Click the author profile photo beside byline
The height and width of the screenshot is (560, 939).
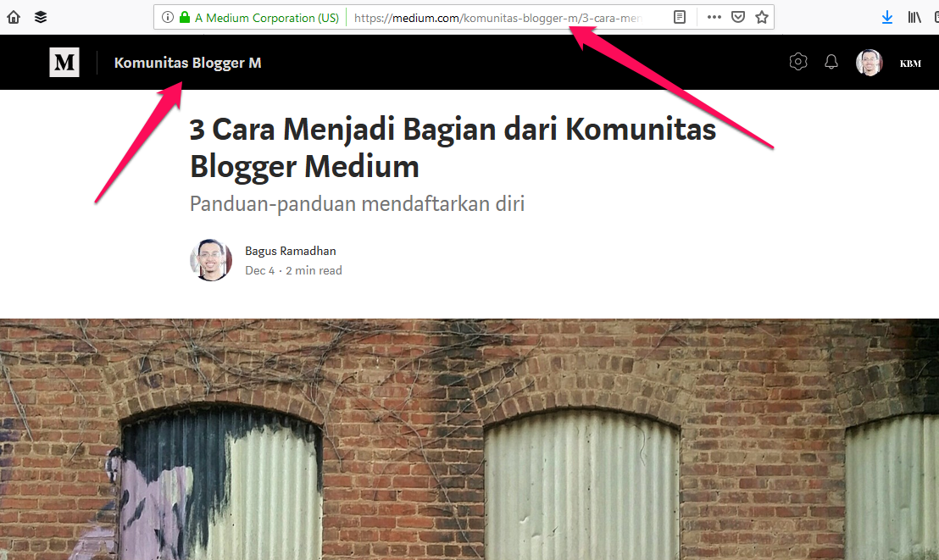coord(211,260)
